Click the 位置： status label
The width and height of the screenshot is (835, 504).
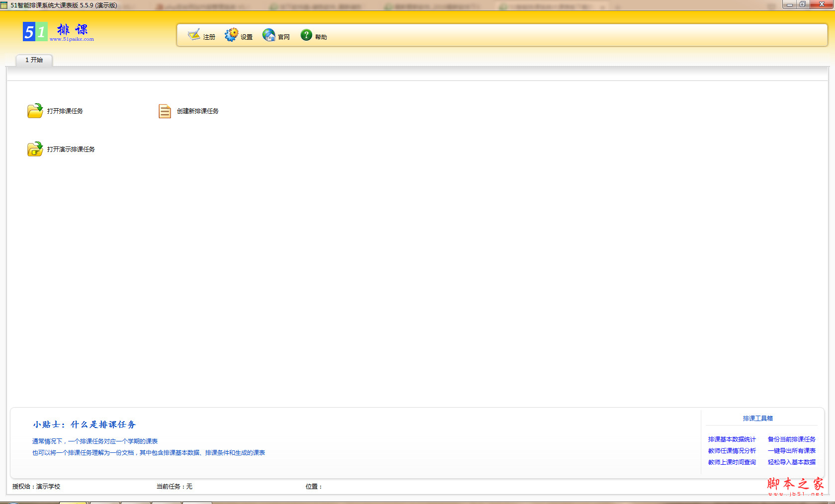pos(314,487)
